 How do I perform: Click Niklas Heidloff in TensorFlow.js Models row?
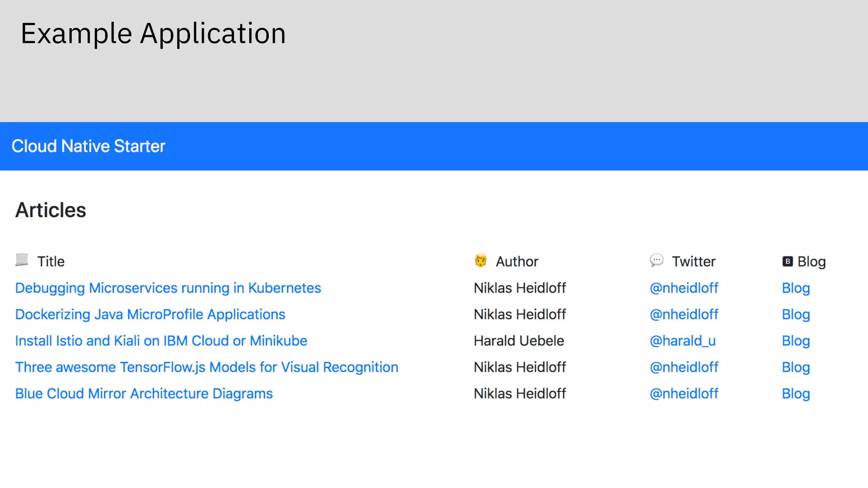(520, 367)
